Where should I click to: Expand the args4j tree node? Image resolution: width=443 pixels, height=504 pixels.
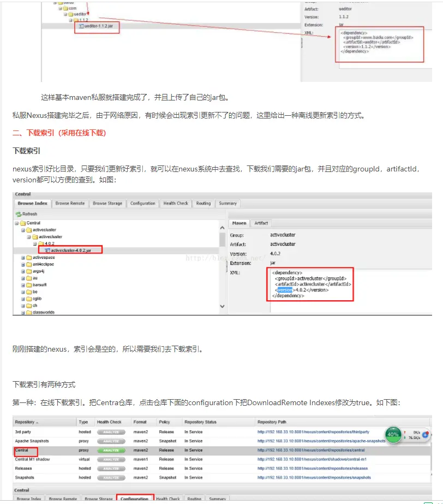23,271
